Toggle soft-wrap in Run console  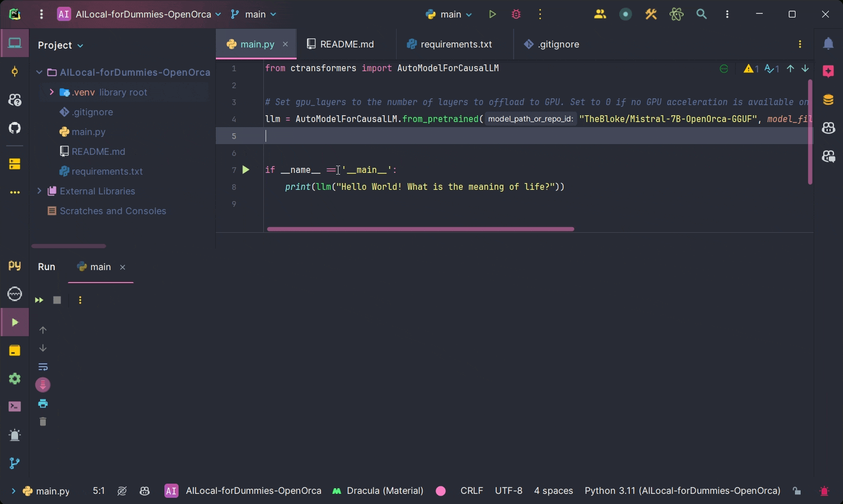coord(43,367)
